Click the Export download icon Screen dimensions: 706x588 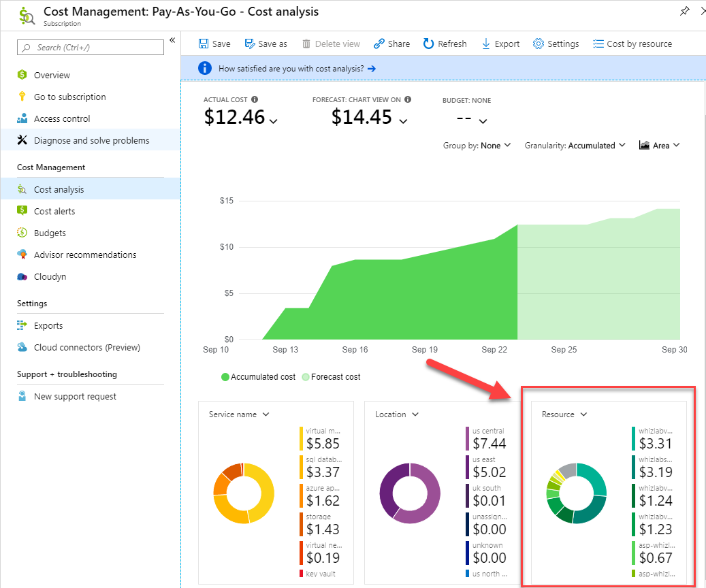(x=486, y=44)
